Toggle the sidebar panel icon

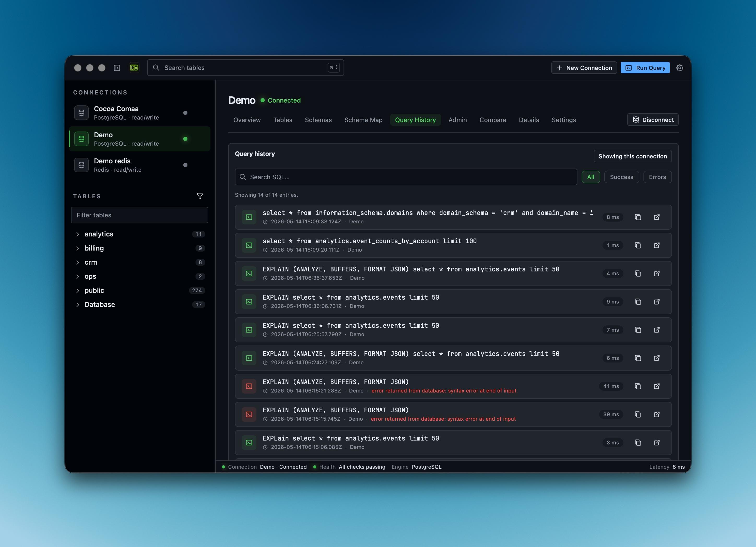pos(117,68)
